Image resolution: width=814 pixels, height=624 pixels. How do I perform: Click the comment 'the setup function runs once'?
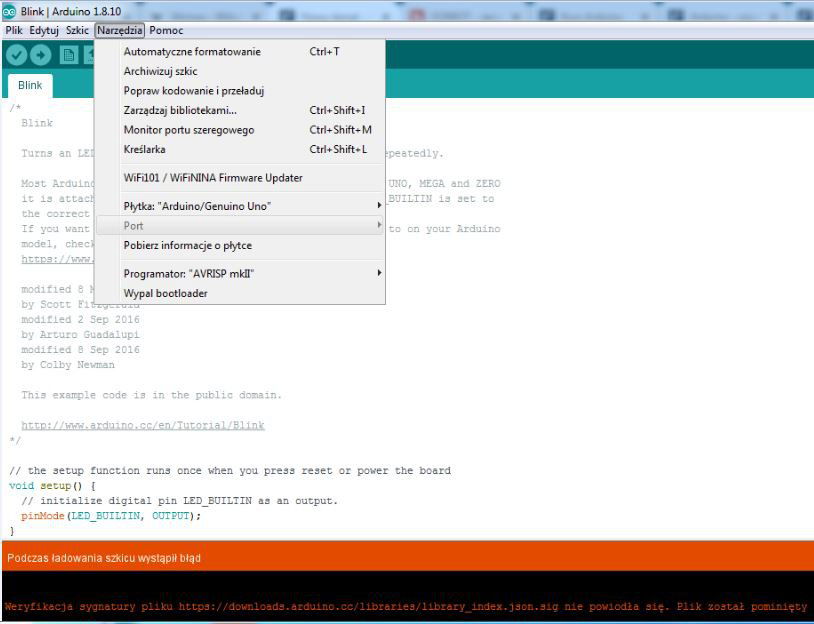(230, 471)
